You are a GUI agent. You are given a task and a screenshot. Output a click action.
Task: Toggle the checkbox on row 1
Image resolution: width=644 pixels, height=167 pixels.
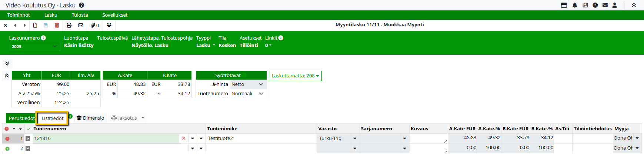pyautogui.click(x=28, y=138)
